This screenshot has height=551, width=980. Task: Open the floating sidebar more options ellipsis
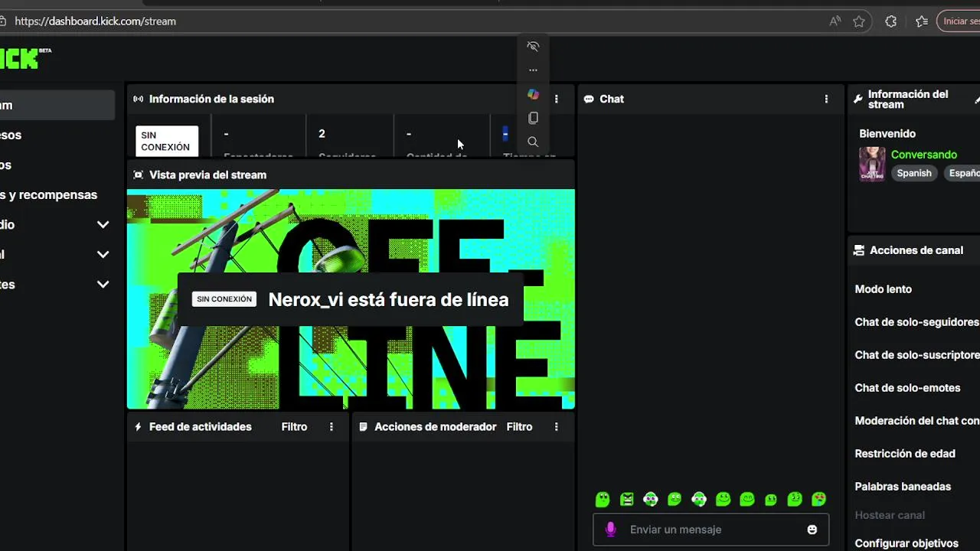point(533,70)
